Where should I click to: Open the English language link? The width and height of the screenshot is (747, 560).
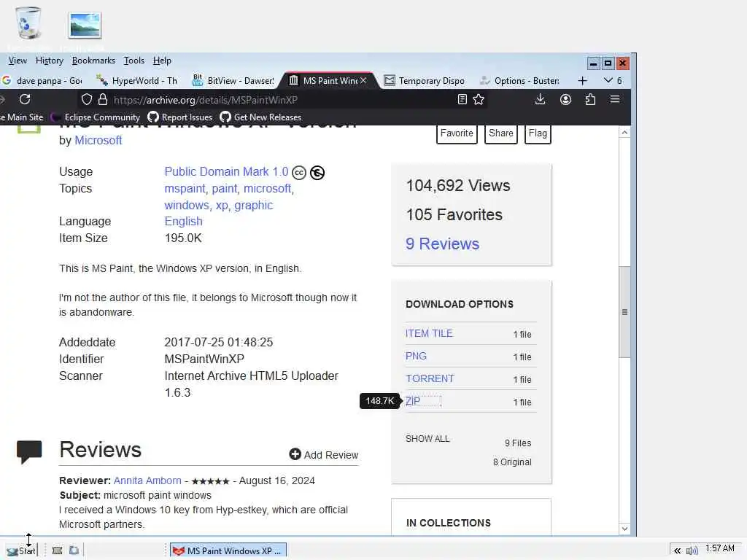[183, 222]
